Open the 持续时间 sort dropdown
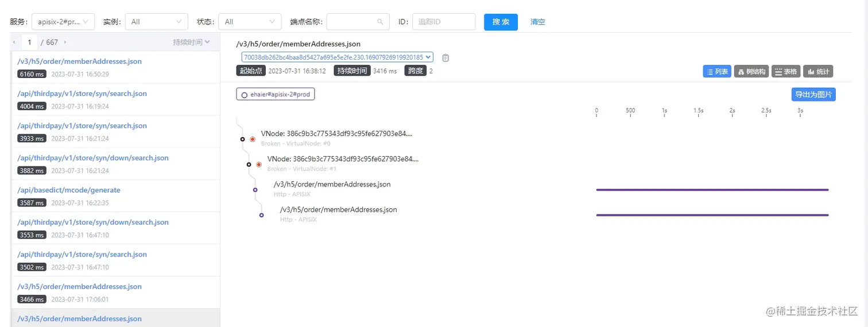Viewport: 868px width, 327px height. (191, 42)
